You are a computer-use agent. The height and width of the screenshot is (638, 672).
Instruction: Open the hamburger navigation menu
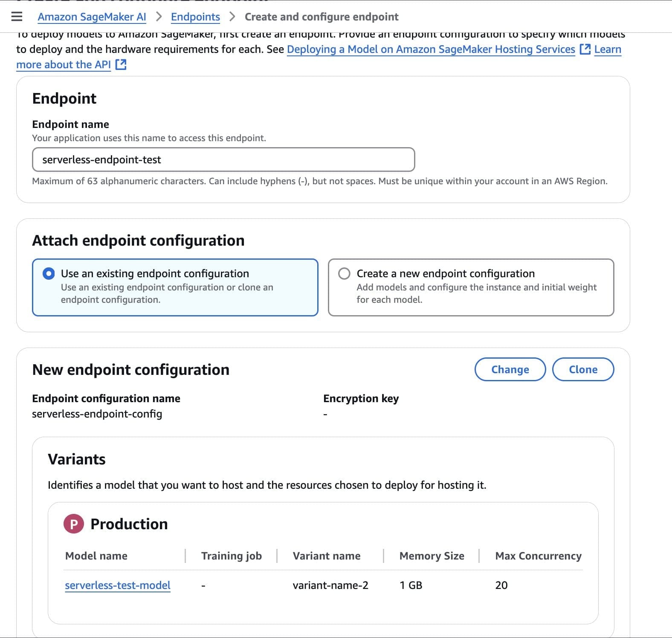point(16,16)
